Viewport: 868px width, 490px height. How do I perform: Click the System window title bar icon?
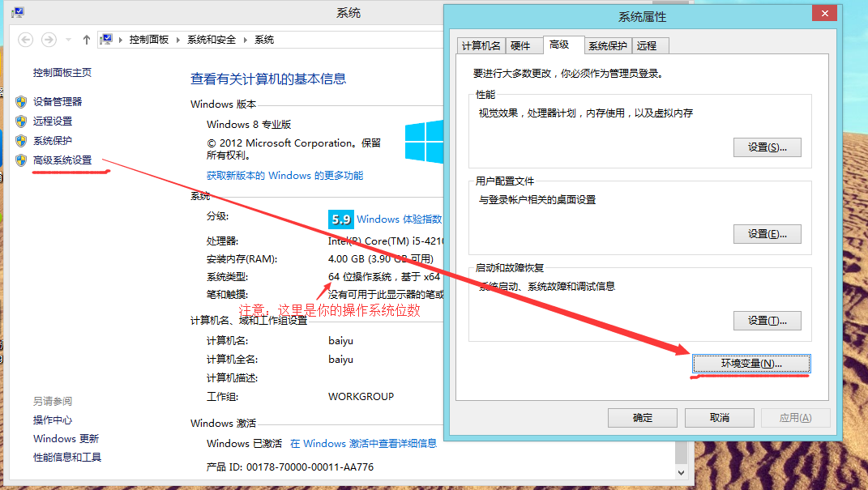coord(18,11)
